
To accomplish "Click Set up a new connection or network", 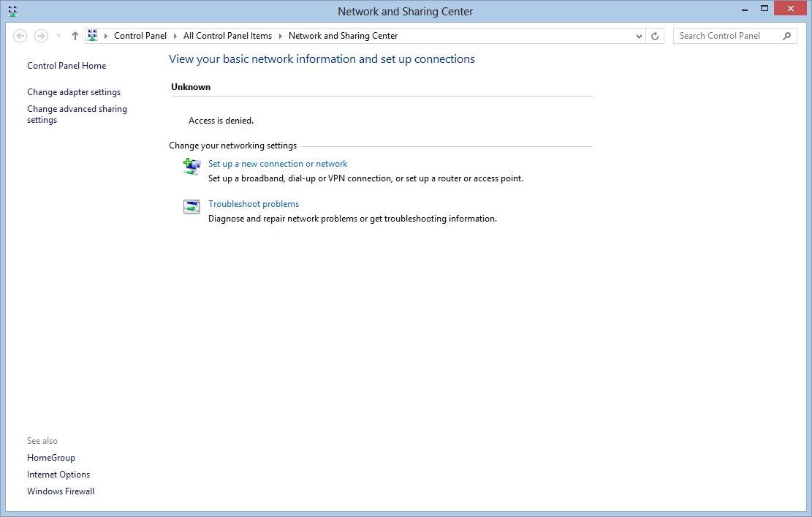I will [278, 164].
